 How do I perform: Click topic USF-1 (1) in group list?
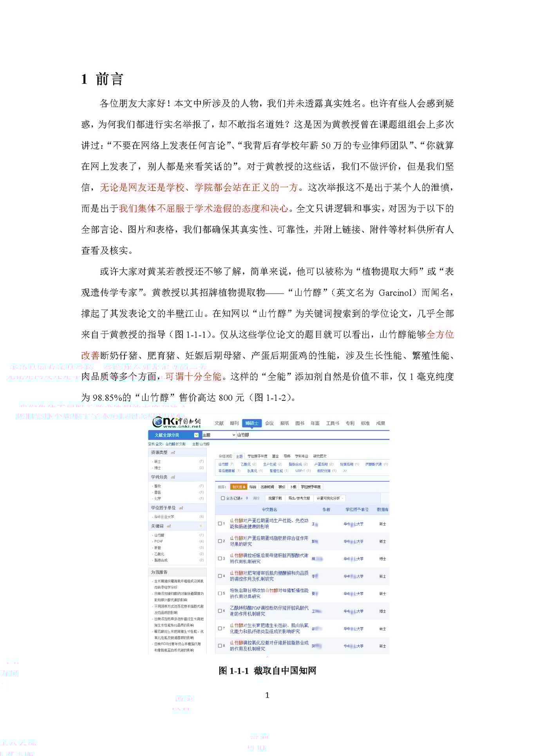click(303, 471)
